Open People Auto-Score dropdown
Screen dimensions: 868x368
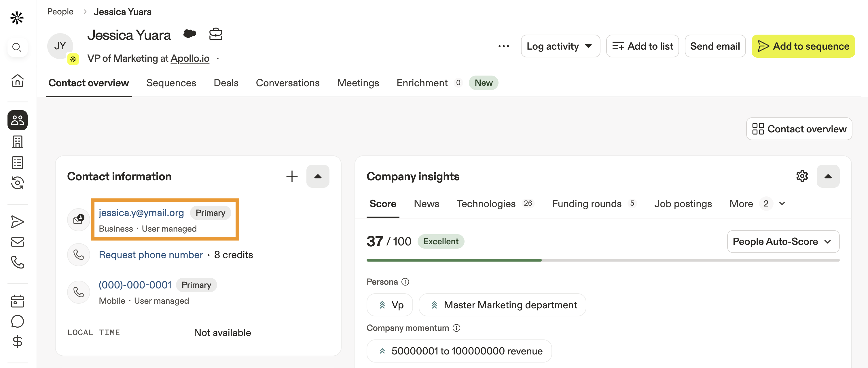783,241
